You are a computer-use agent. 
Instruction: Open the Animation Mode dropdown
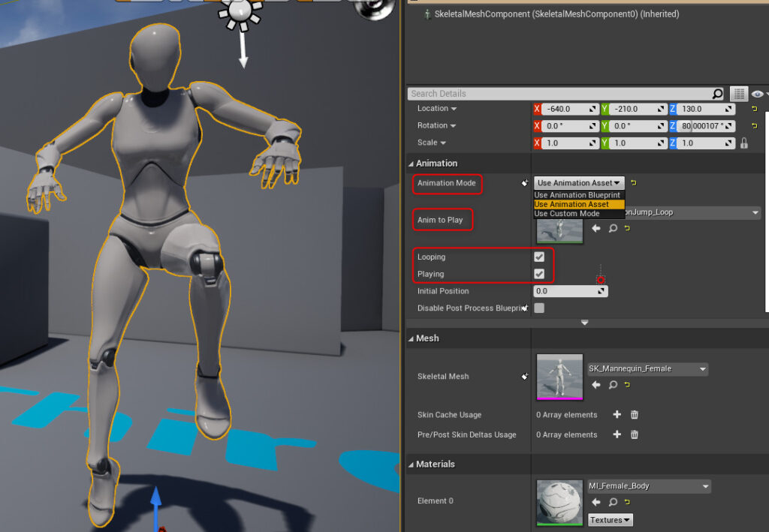[x=579, y=183]
